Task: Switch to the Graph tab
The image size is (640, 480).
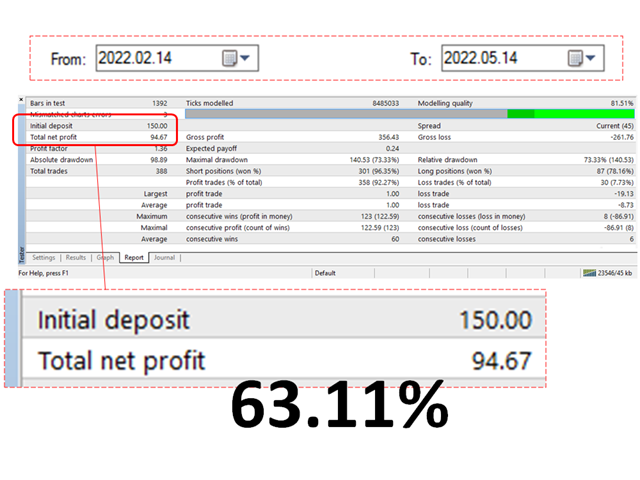Action: pos(105,257)
